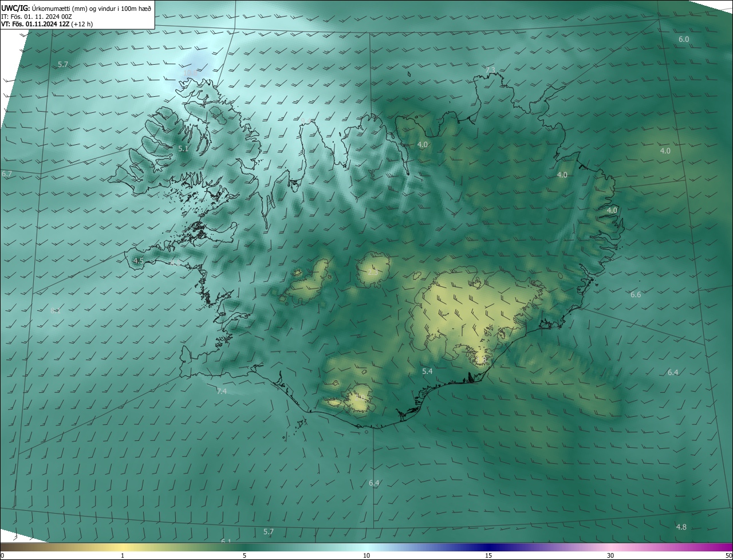Click the 6.6 value label on the map
Screen dimensions: 733x560
[636, 294]
